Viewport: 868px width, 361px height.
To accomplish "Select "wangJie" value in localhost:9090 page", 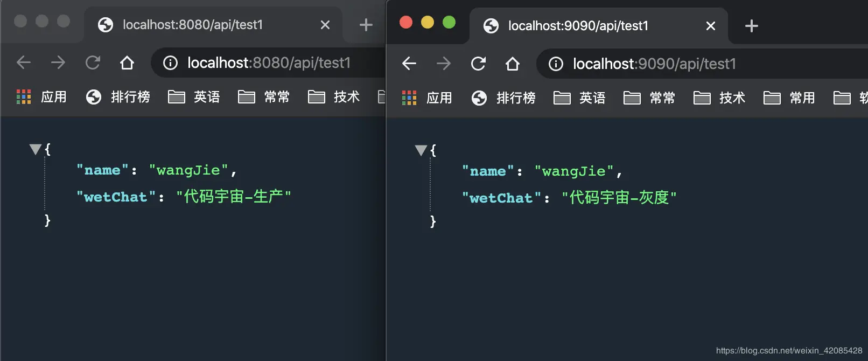I will click(x=575, y=171).
